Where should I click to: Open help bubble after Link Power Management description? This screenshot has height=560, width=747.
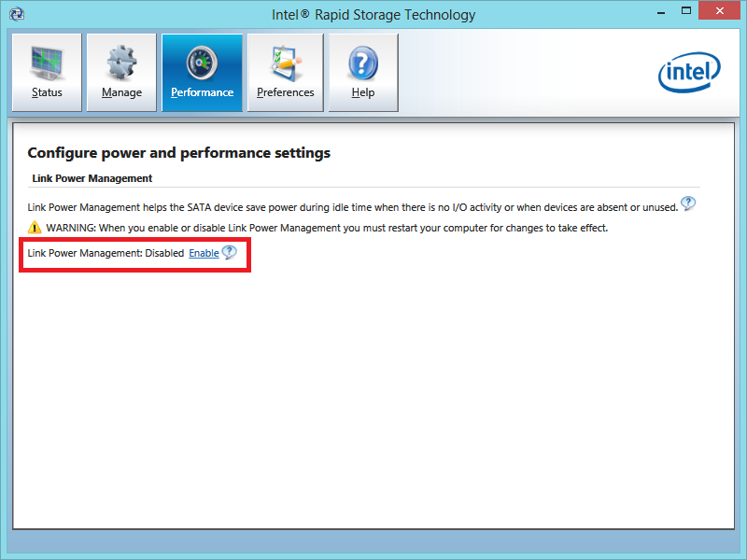(688, 203)
